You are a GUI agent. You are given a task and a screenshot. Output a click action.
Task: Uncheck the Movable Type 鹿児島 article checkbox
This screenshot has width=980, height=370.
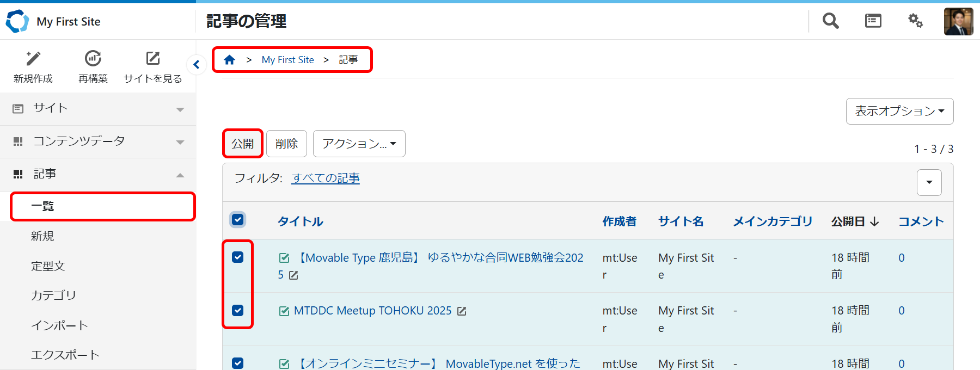click(238, 257)
